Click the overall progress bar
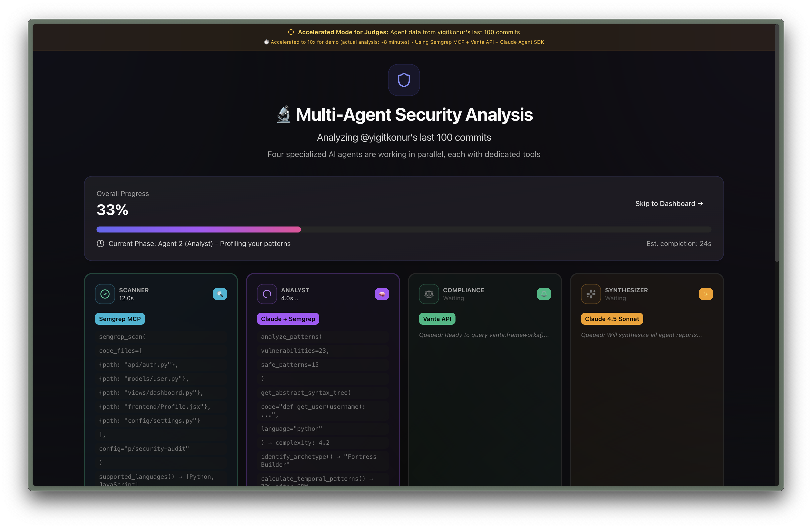The height and width of the screenshot is (528, 812). point(403,229)
